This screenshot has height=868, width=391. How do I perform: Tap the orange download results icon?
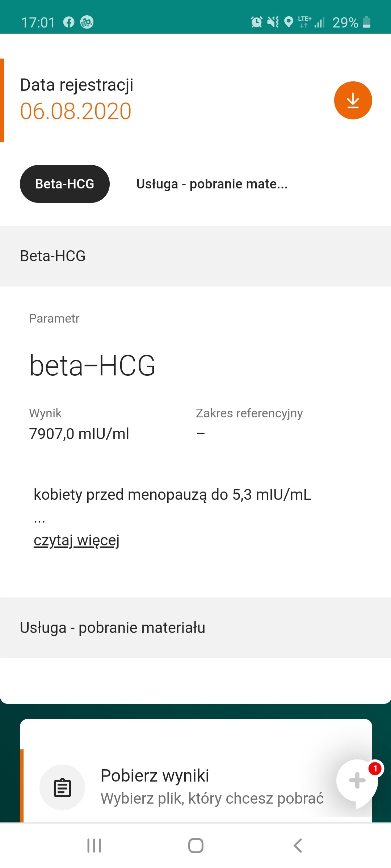coord(353,100)
